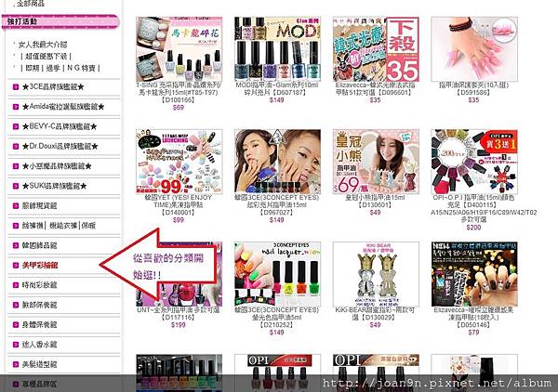Click the $199 price under UNT nail polish
Image resolution: width=558 pixels, height=392 pixels.
(179, 325)
